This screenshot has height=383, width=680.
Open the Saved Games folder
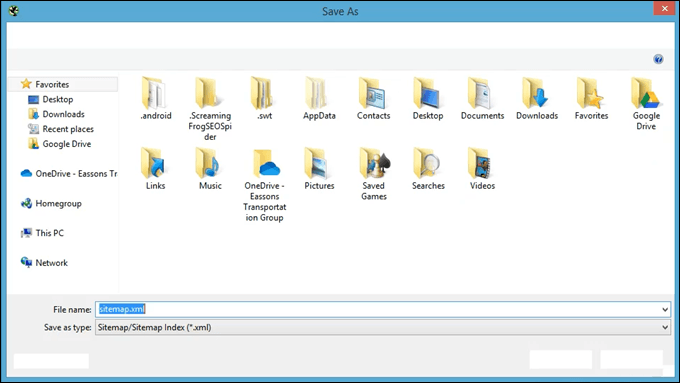pyautogui.click(x=373, y=173)
